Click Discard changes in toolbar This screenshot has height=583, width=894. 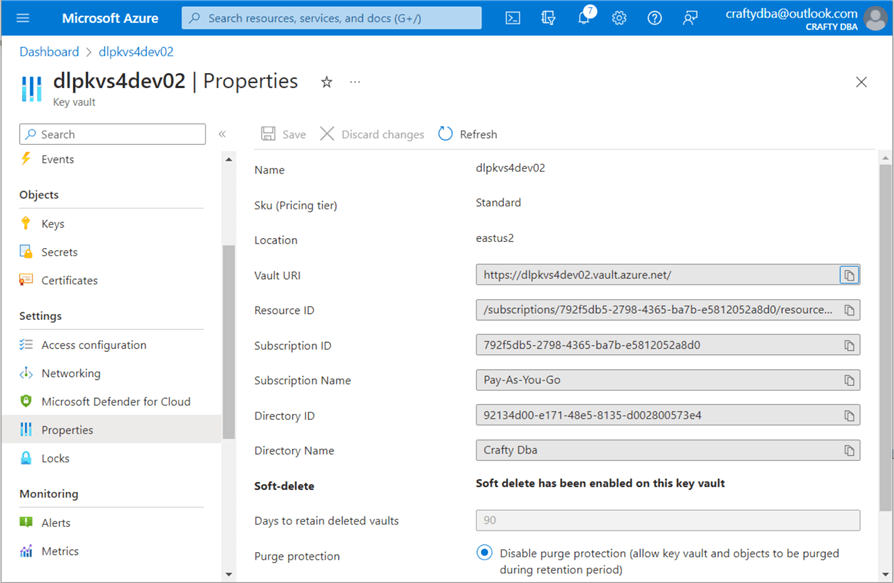(372, 134)
